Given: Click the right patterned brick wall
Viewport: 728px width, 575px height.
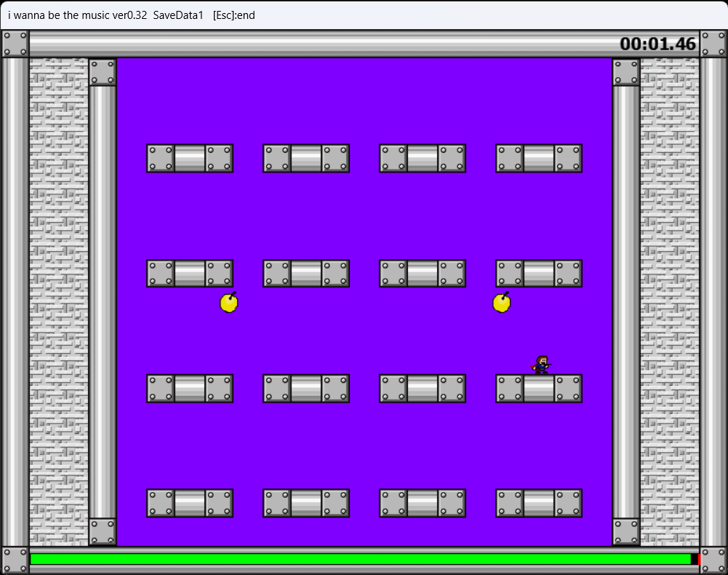Looking at the screenshot, I should [670, 302].
